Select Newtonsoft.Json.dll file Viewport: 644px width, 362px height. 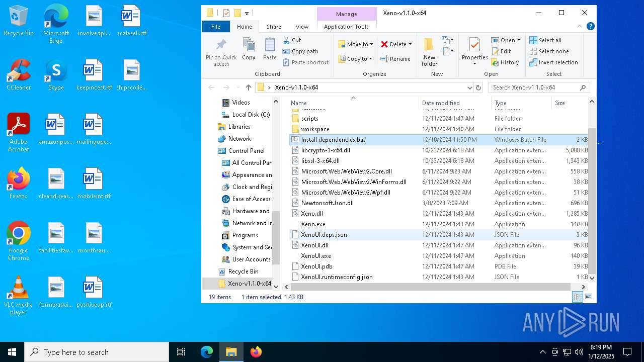(328, 203)
